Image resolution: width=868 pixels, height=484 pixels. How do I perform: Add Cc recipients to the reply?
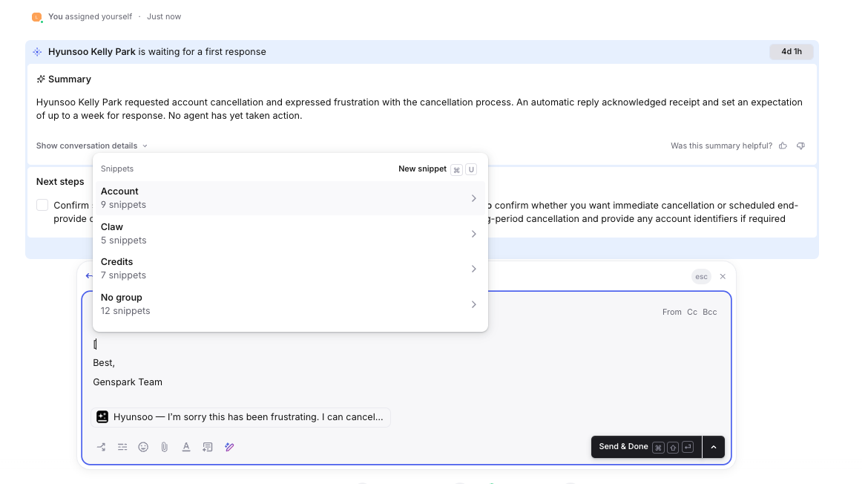tap(691, 313)
